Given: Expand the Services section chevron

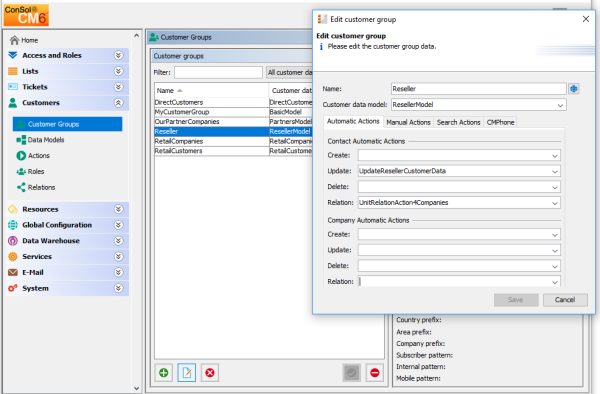Looking at the screenshot, I should point(119,257).
